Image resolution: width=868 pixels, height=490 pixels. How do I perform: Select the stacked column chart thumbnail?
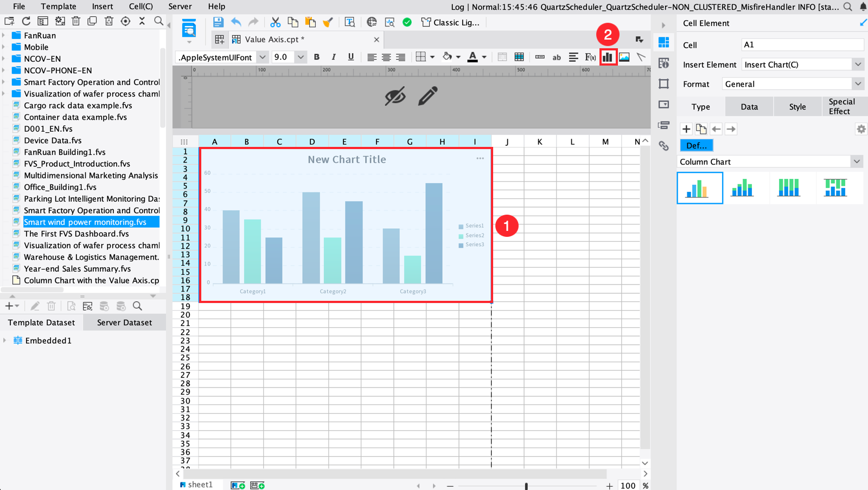point(742,188)
